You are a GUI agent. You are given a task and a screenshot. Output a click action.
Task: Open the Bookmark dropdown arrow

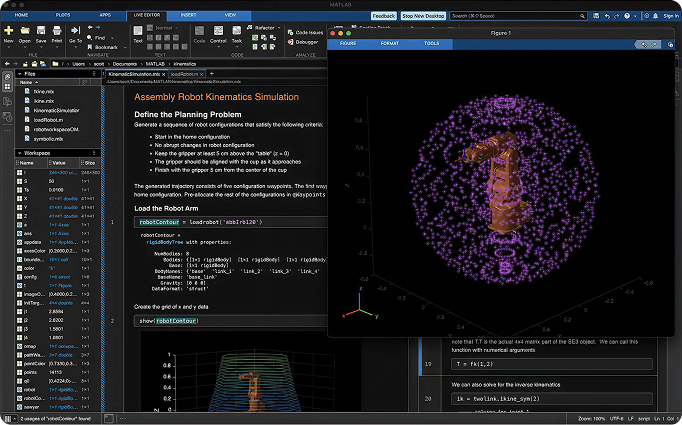tap(125, 47)
